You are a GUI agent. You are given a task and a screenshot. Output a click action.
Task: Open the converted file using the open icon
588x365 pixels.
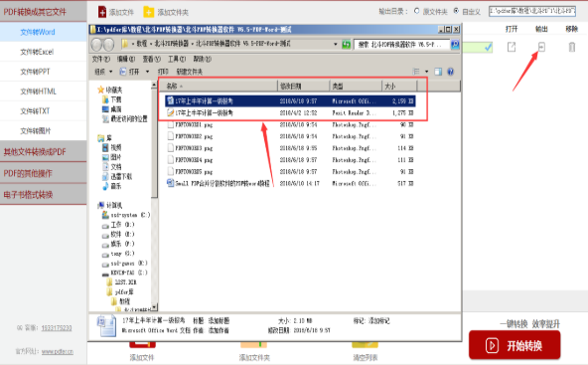tap(512, 47)
